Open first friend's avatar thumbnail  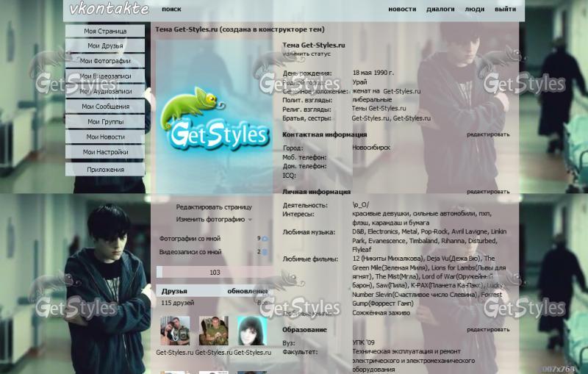click(x=175, y=331)
